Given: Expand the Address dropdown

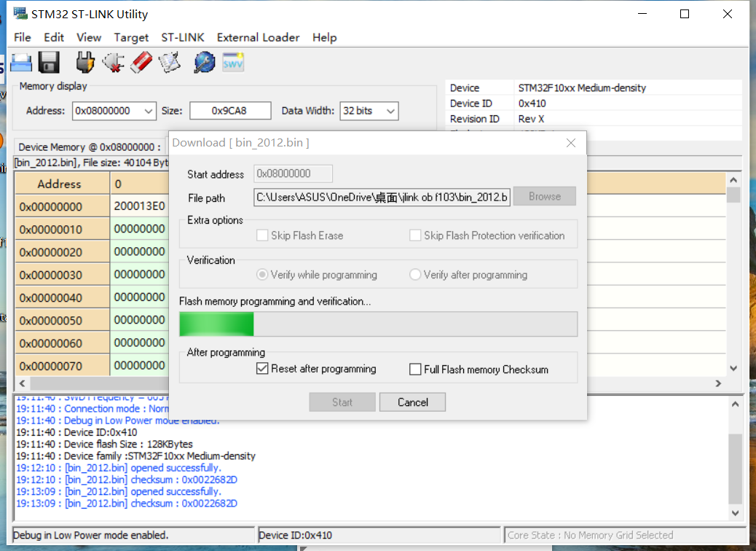Looking at the screenshot, I should click(x=149, y=111).
